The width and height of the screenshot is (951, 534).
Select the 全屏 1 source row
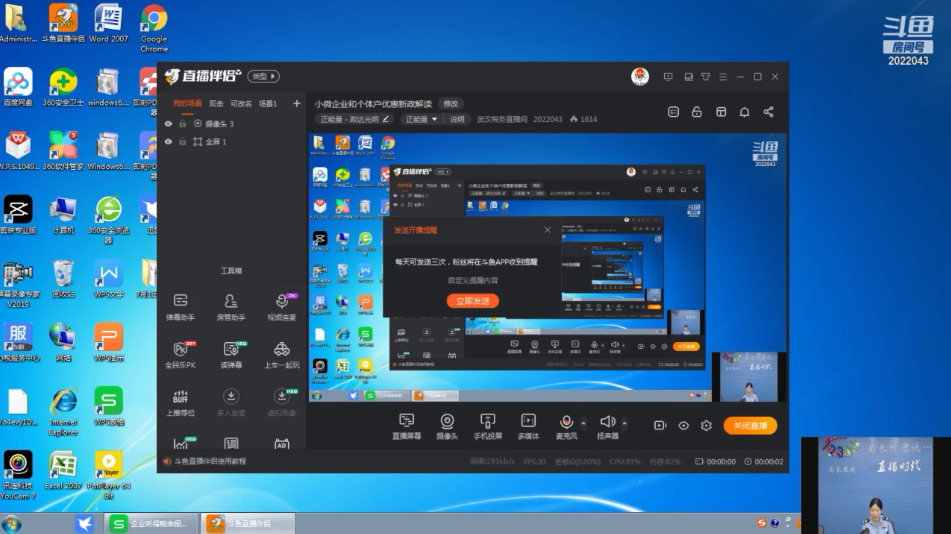pos(233,141)
